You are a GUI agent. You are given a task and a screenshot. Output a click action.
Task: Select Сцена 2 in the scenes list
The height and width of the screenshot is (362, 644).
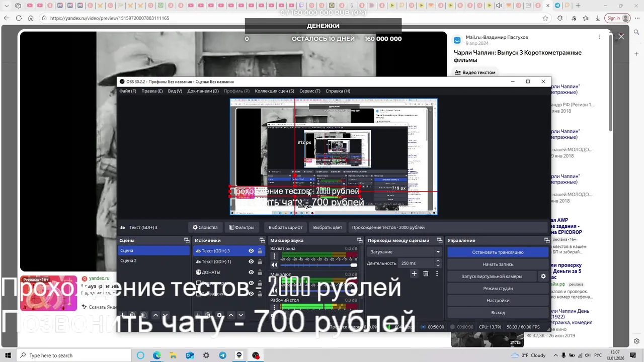[x=153, y=260]
